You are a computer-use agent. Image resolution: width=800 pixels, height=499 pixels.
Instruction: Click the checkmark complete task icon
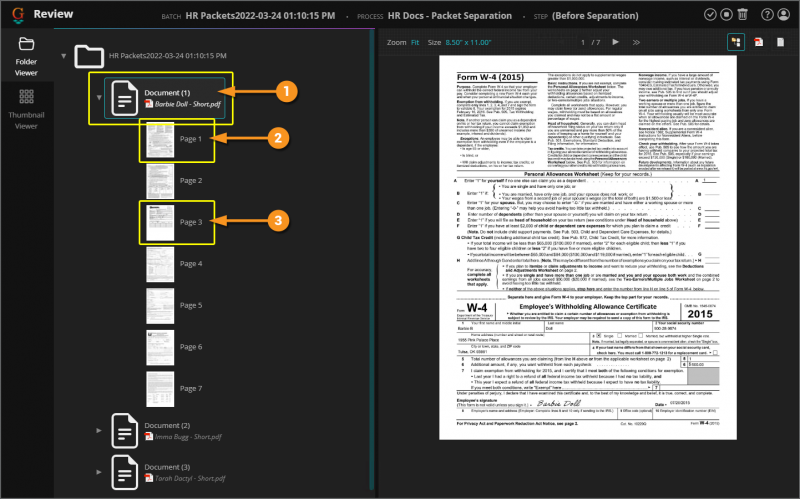[710, 15]
